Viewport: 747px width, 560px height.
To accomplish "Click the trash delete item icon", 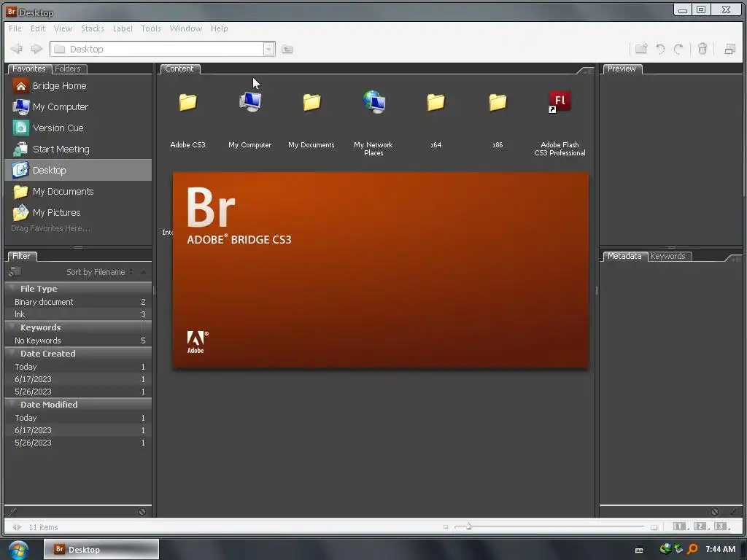I will tap(703, 49).
